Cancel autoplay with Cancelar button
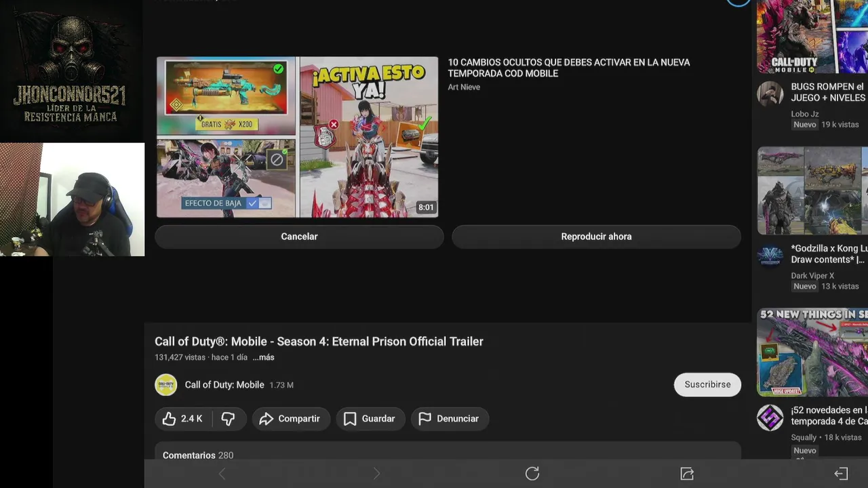Image resolution: width=868 pixels, height=488 pixels. click(299, 237)
